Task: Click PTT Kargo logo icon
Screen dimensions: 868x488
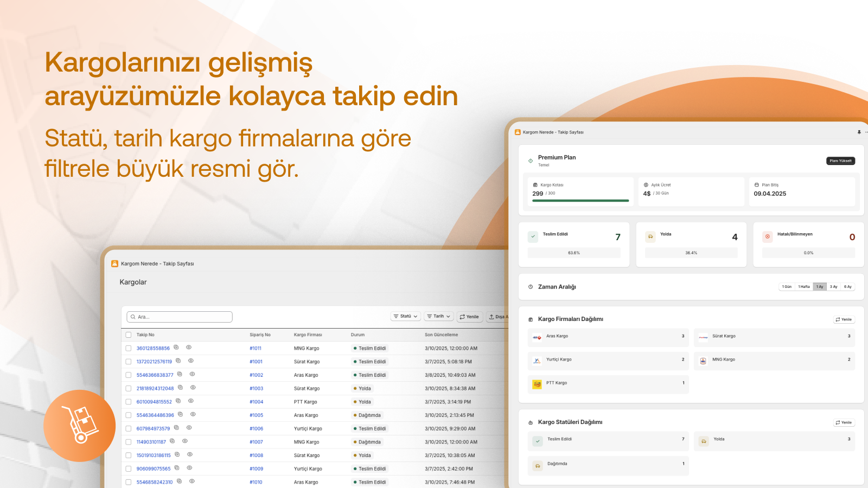Action: [x=537, y=384]
